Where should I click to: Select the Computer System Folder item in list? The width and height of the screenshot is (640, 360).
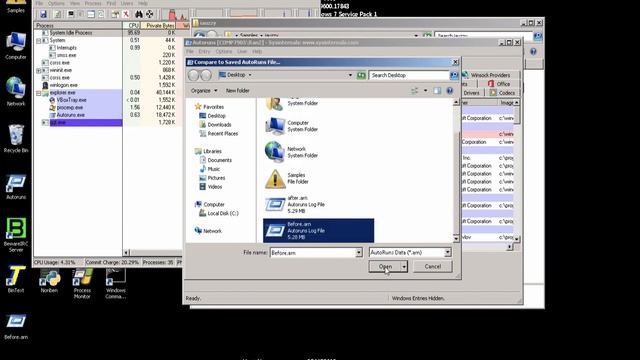[x=291, y=126]
